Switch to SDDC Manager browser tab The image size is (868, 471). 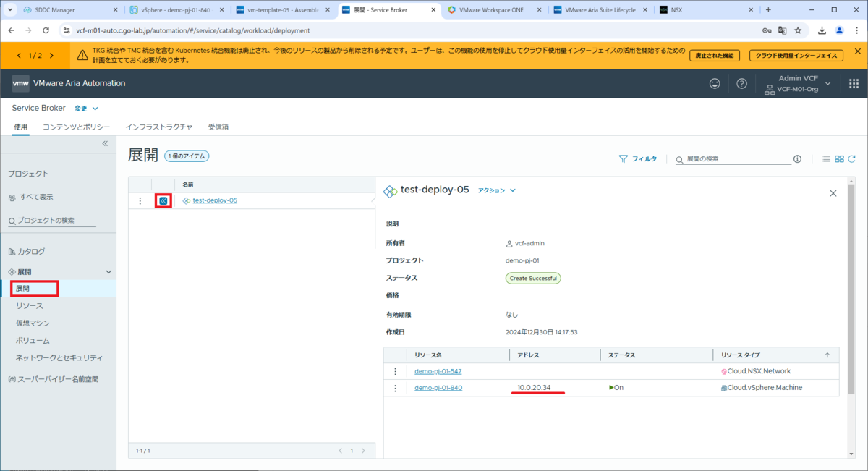[x=69, y=10]
